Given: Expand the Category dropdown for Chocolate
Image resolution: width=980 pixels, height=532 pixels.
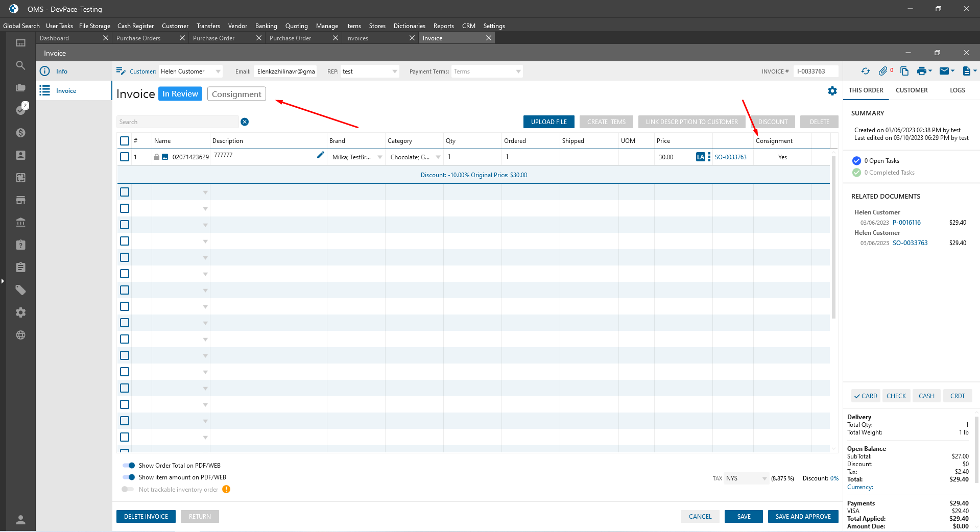Looking at the screenshot, I should (x=438, y=157).
